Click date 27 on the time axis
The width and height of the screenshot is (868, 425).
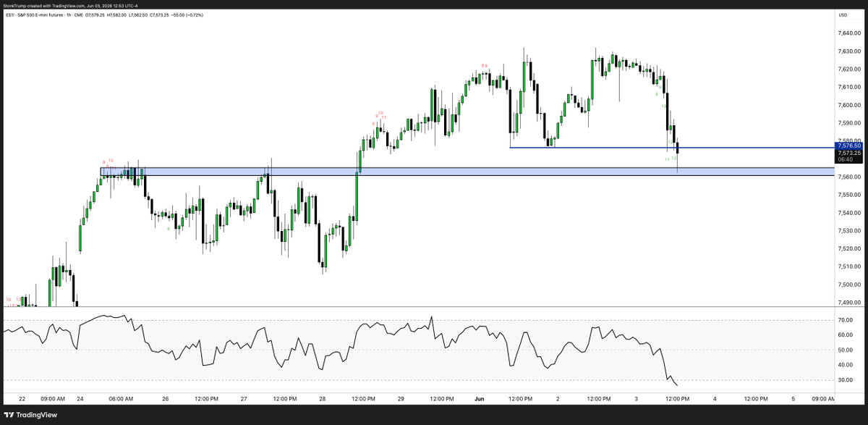pos(244,399)
